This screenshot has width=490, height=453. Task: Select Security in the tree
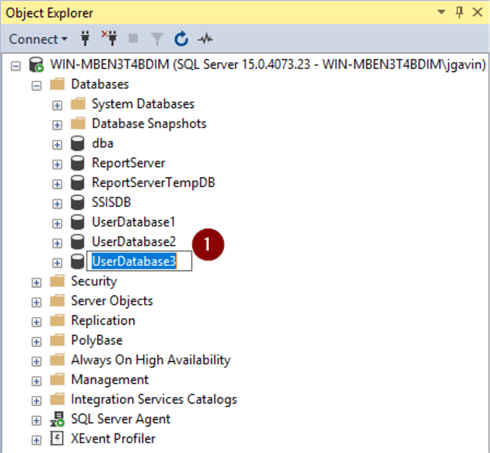pos(94,281)
